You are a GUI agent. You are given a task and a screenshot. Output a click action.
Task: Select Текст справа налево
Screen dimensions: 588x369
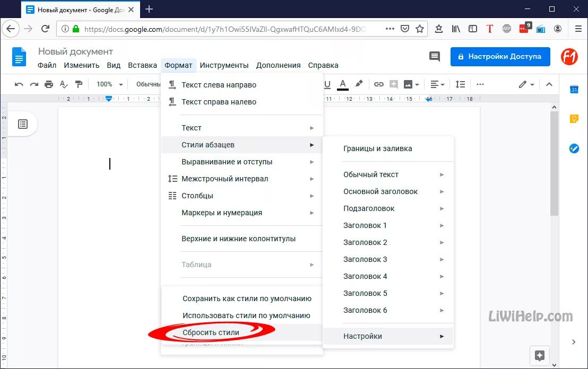pos(242,102)
